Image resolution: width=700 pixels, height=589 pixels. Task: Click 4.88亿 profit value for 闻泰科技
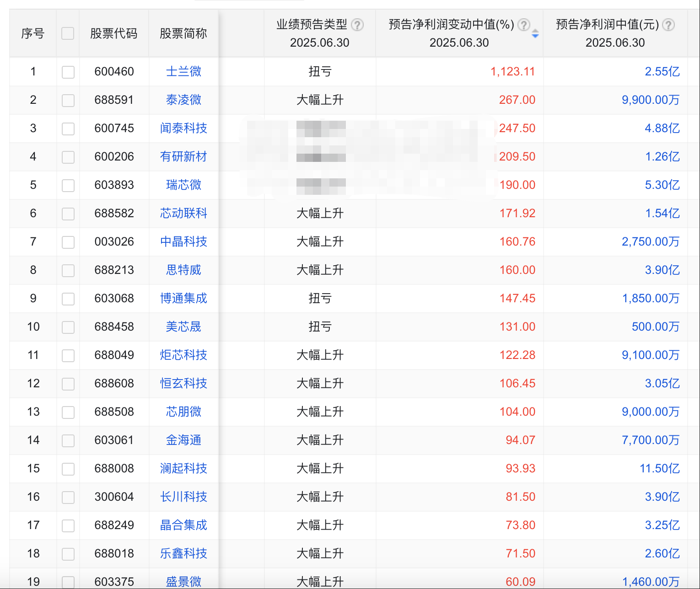[x=662, y=128]
